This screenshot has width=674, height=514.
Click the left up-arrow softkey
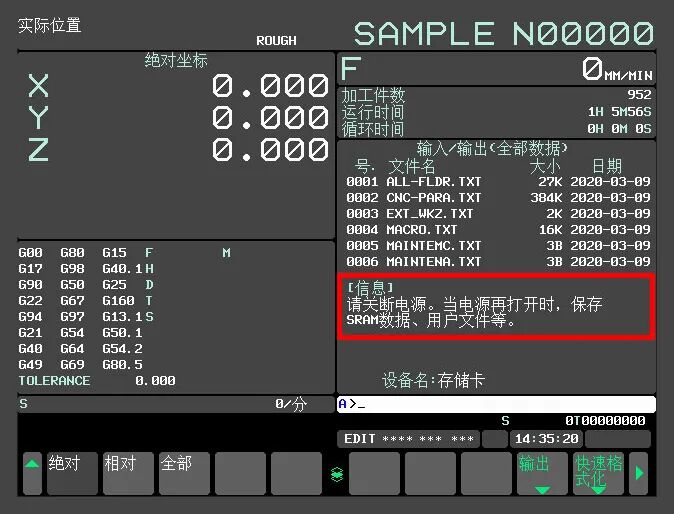pyautogui.click(x=32, y=473)
